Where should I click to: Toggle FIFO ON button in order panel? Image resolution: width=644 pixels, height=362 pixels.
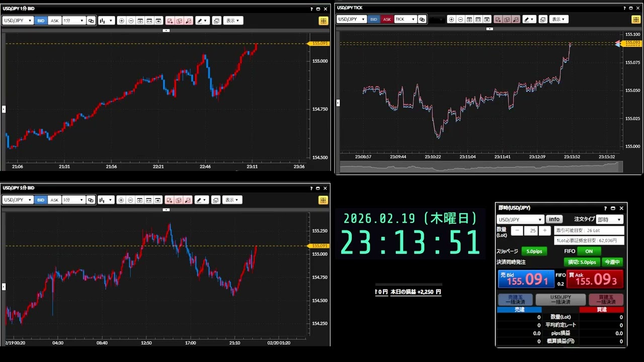(589, 251)
